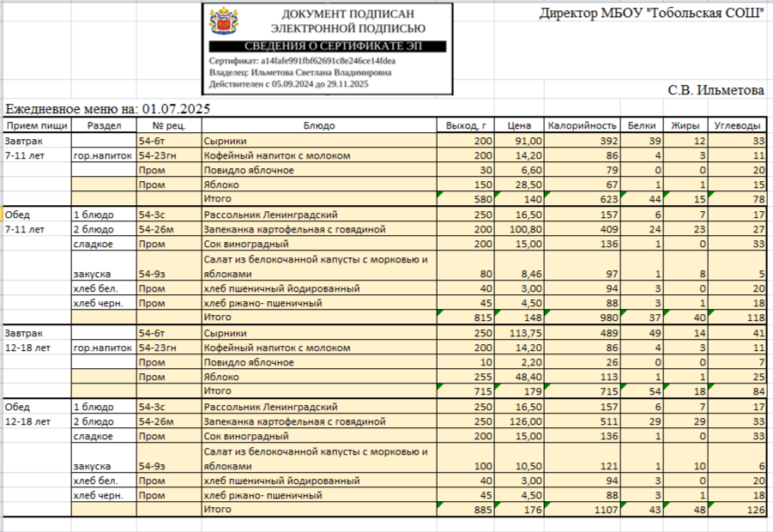Click the 'Белки' column header
773x532 pixels.
642,125
